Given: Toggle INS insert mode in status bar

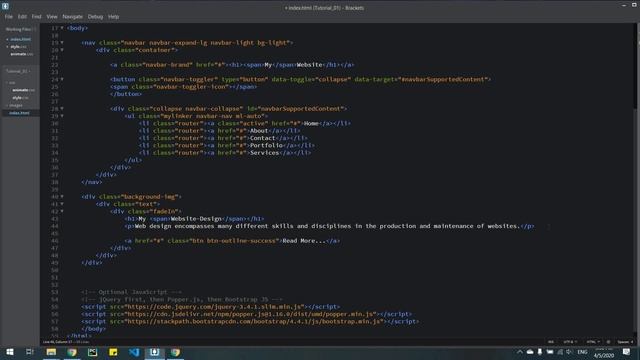Looking at the screenshot, I should pyautogui.click(x=551, y=342).
